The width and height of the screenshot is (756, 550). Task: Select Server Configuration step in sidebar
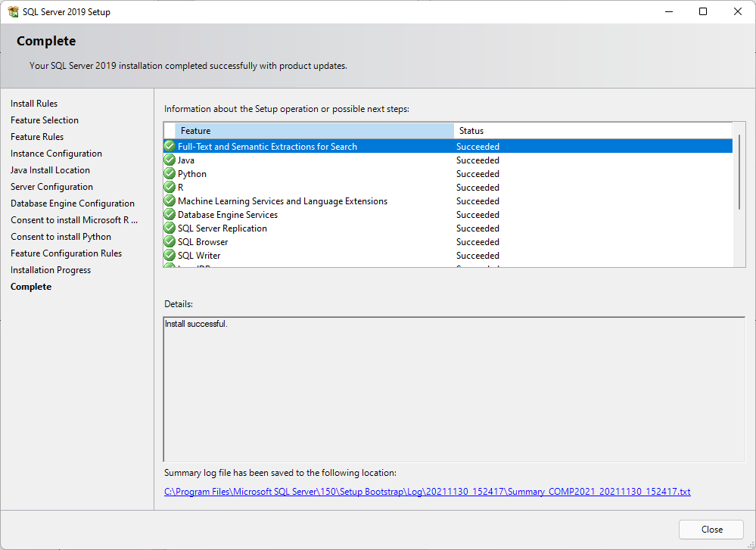[52, 187]
